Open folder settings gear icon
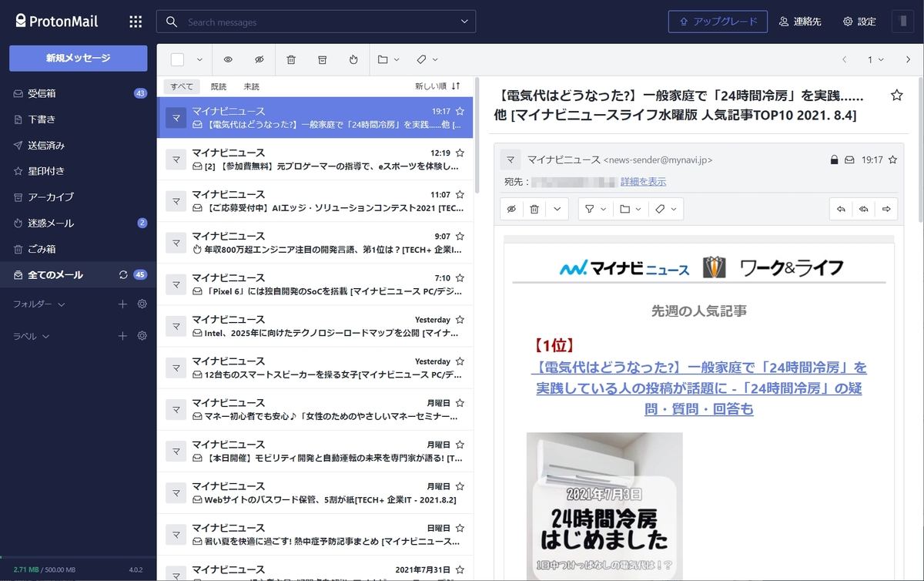 pyautogui.click(x=142, y=304)
